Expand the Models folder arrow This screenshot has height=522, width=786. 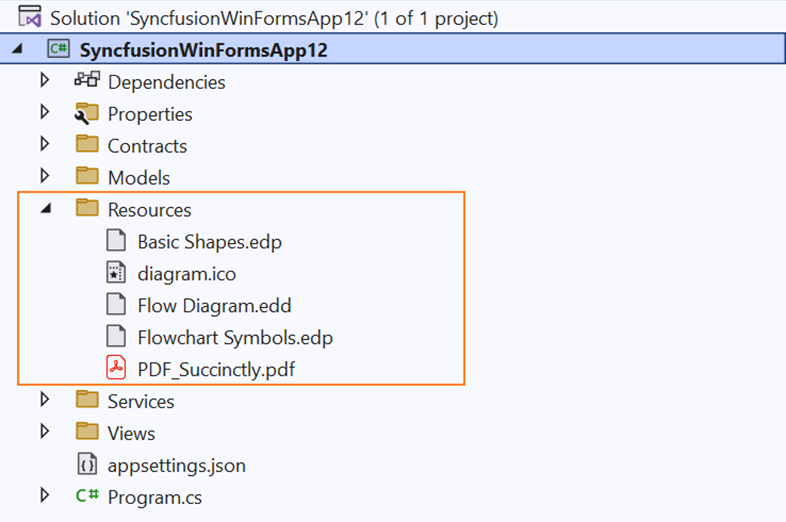[x=45, y=176]
